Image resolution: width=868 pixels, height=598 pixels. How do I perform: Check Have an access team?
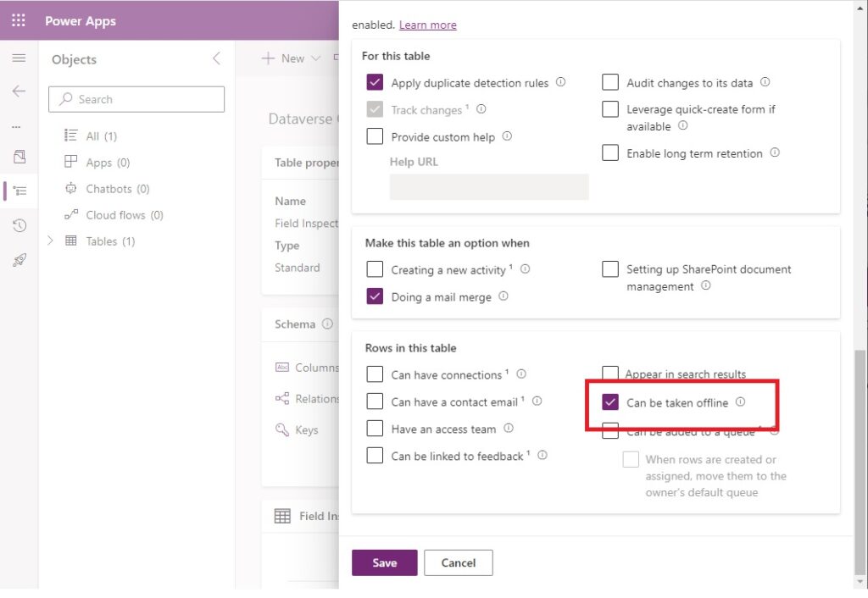pyautogui.click(x=375, y=429)
